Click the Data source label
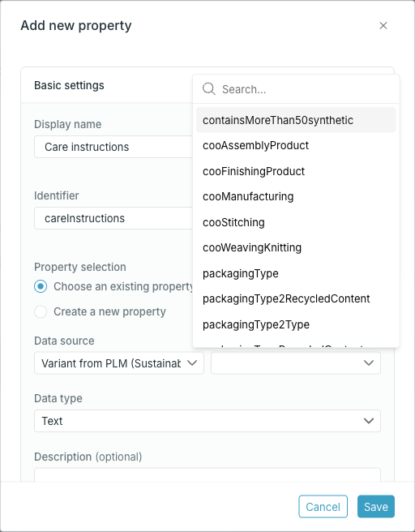The height and width of the screenshot is (532, 415). (x=64, y=341)
